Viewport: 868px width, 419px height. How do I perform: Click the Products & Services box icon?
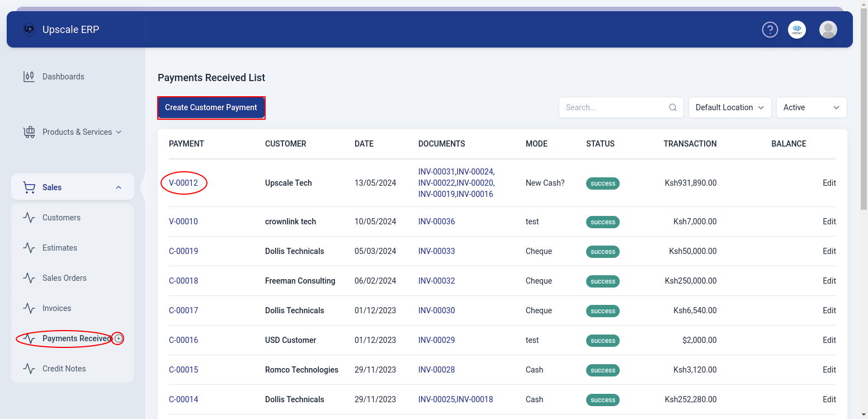29,132
